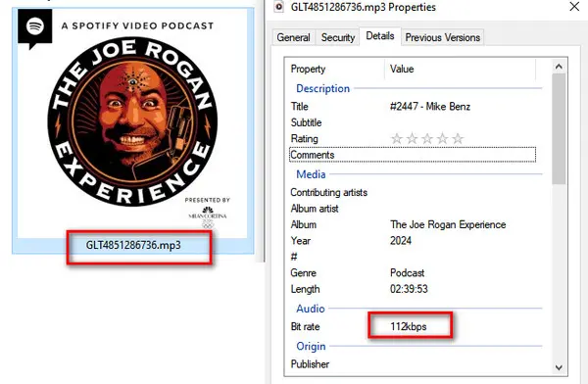Click the scrollbar down arrow
This screenshot has height=384, width=588.
coord(559,367)
